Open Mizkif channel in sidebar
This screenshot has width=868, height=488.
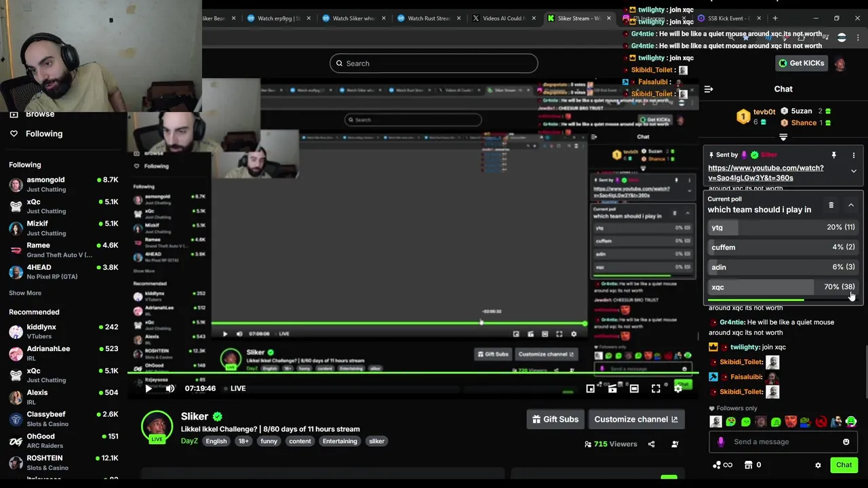coord(63,228)
